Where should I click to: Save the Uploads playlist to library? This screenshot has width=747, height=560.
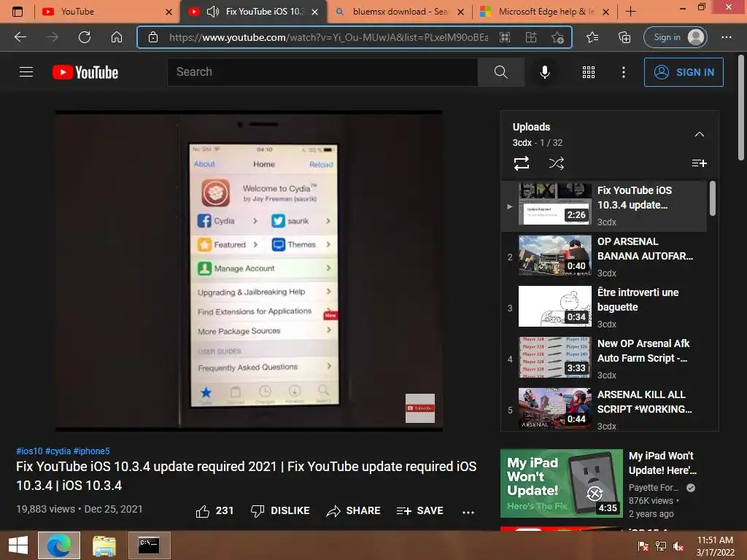click(x=699, y=163)
